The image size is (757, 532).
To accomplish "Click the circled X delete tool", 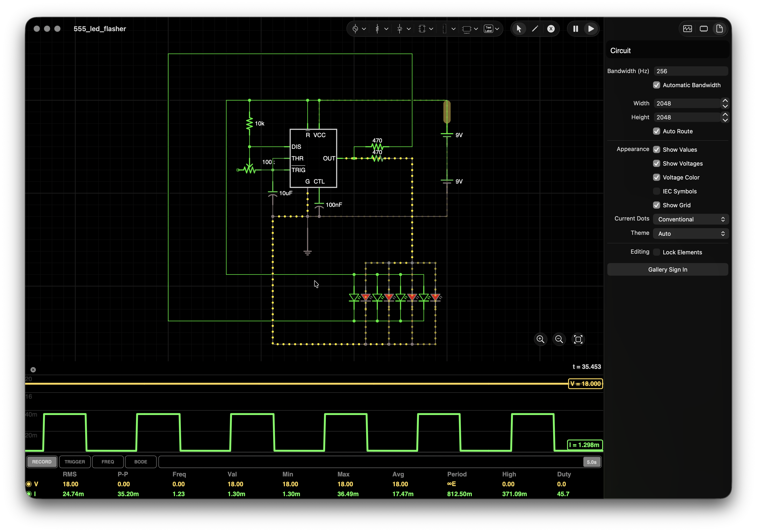I will [551, 29].
